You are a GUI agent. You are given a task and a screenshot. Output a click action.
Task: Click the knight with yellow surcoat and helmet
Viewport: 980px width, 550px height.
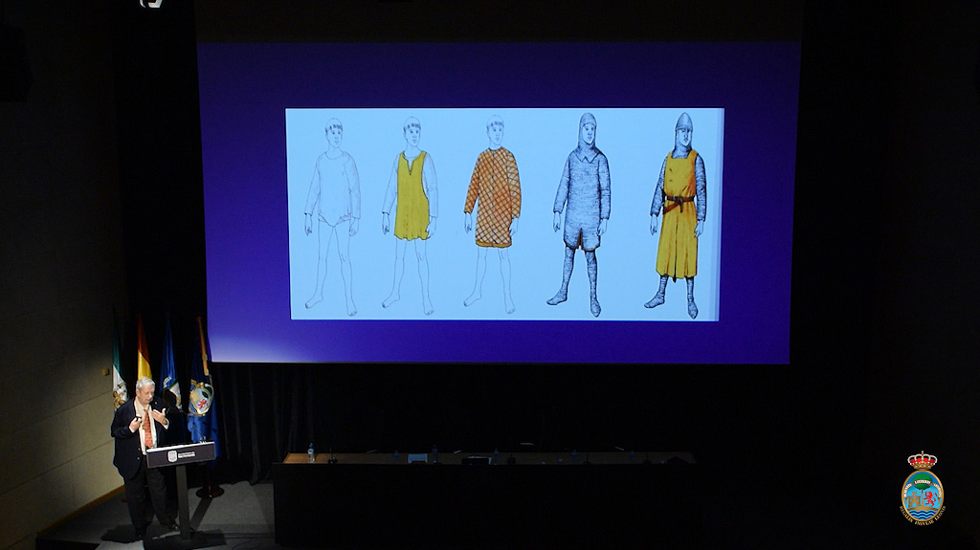[x=679, y=215]
